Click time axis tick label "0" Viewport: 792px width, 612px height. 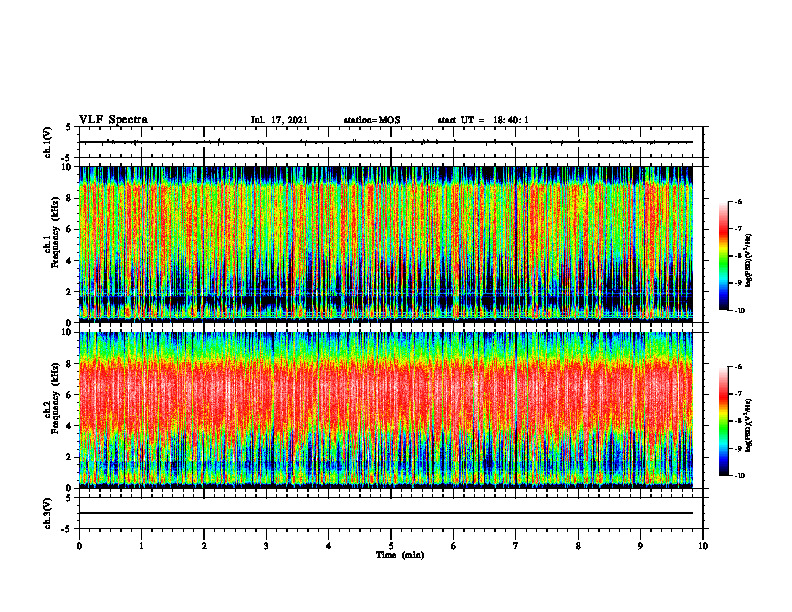pos(79,546)
